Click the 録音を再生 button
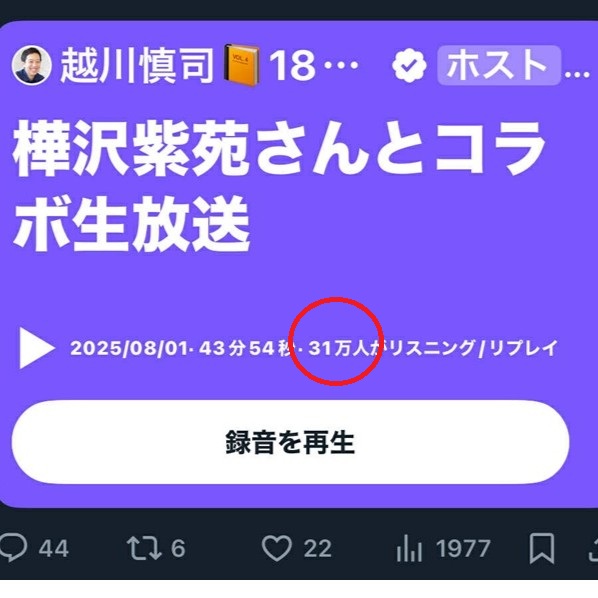This screenshot has height=598, width=598. click(290, 442)
